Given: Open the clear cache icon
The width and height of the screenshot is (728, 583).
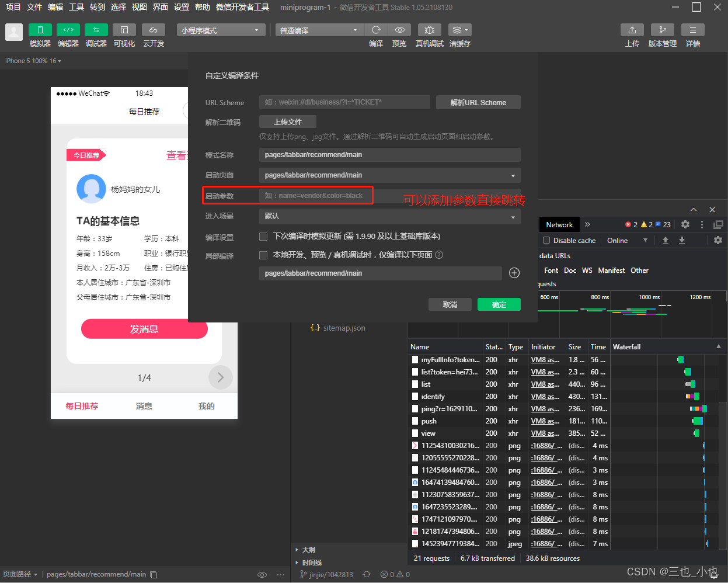Looking at the screenshot, I should [460, 30].
